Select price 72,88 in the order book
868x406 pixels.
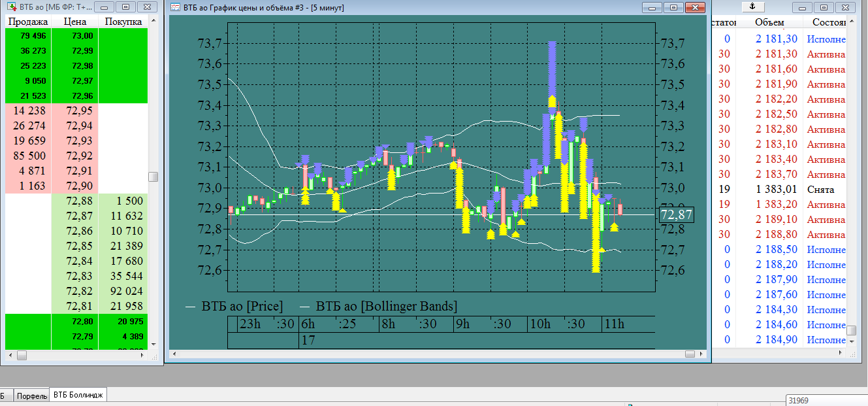(76, 201)
